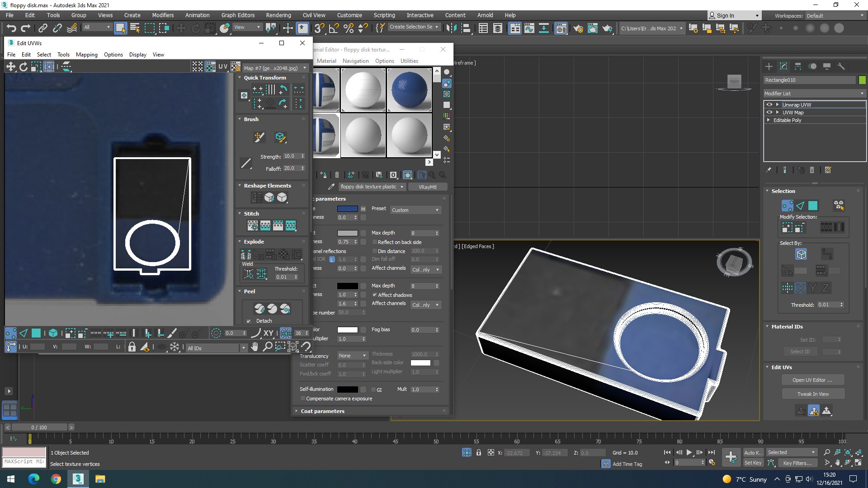Select the Rotate tool in Edit UVWs toolbar
Screen dimensions: 868x488
23,67
